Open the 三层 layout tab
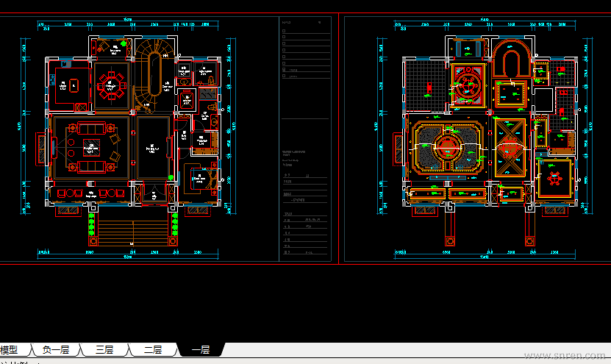 point(104,349)
